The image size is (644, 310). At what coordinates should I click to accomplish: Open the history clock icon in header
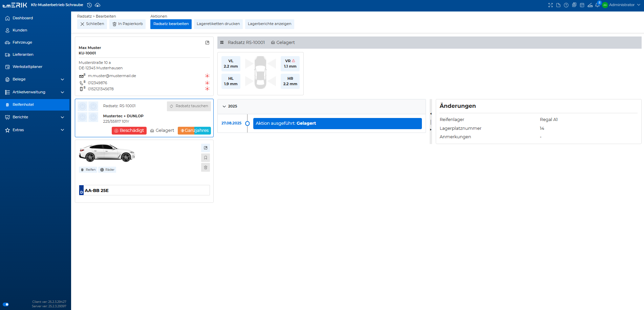89,5
